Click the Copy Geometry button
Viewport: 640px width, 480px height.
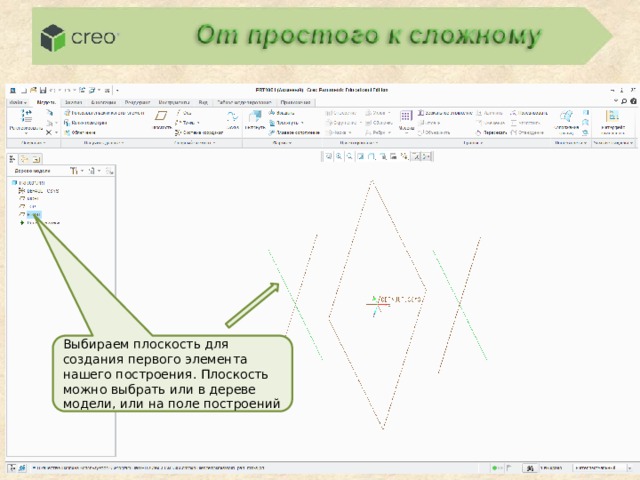pos(86,123)
